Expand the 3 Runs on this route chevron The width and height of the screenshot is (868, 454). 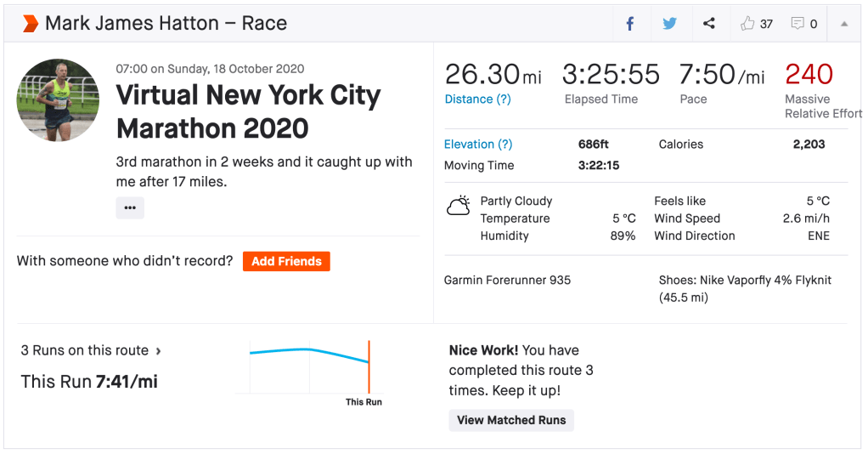click(x=159, y=350)
